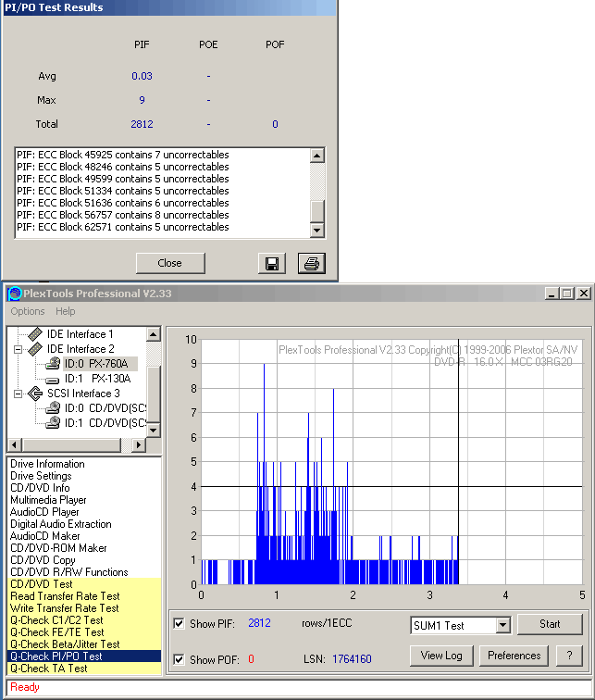Viewport: 595px width, 700px height.
Task: Toggle the Show POF checkbox
Action: [179, 659]
